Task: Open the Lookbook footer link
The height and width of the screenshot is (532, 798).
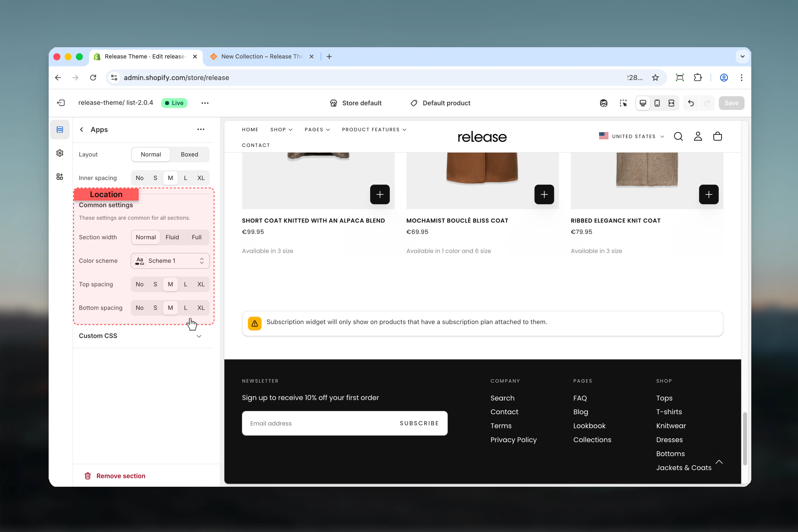Action: 589,426
